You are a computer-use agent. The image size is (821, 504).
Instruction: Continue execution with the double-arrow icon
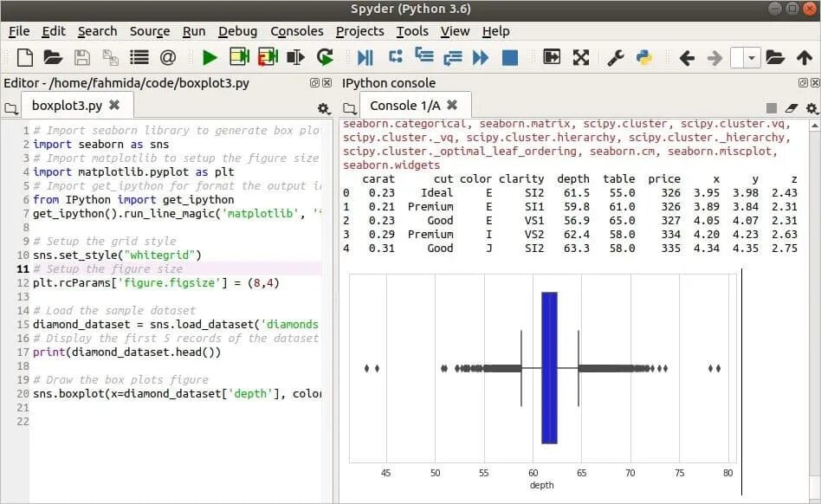[x=481, y=57]
